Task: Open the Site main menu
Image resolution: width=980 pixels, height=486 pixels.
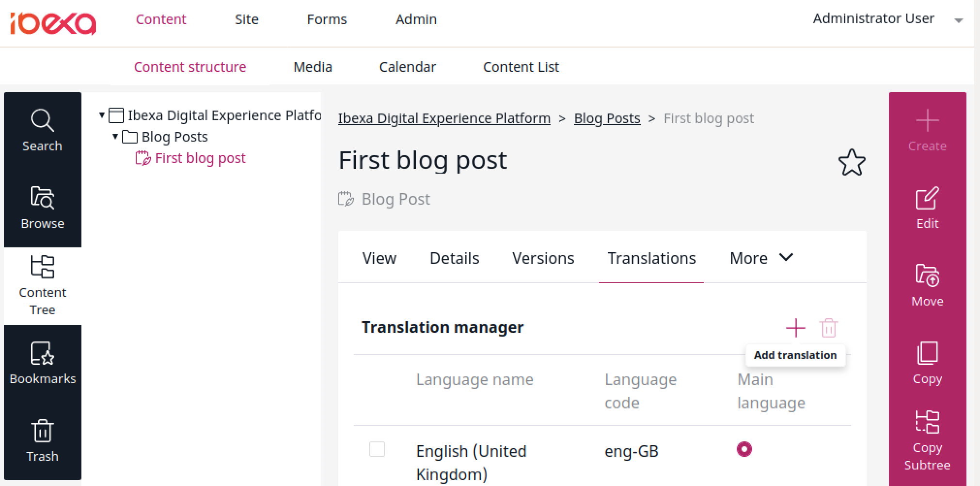Action: click(247, 19)
